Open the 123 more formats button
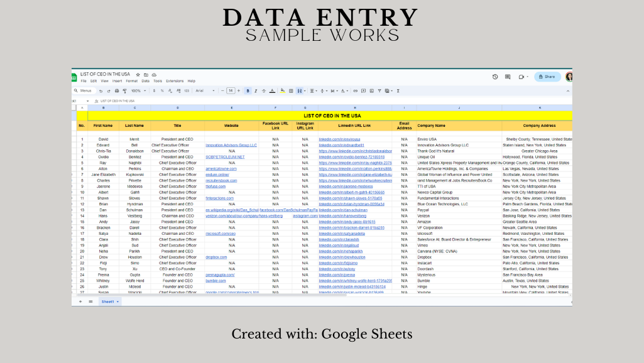Viewport: 644px width, 363px height. (187, 90)
